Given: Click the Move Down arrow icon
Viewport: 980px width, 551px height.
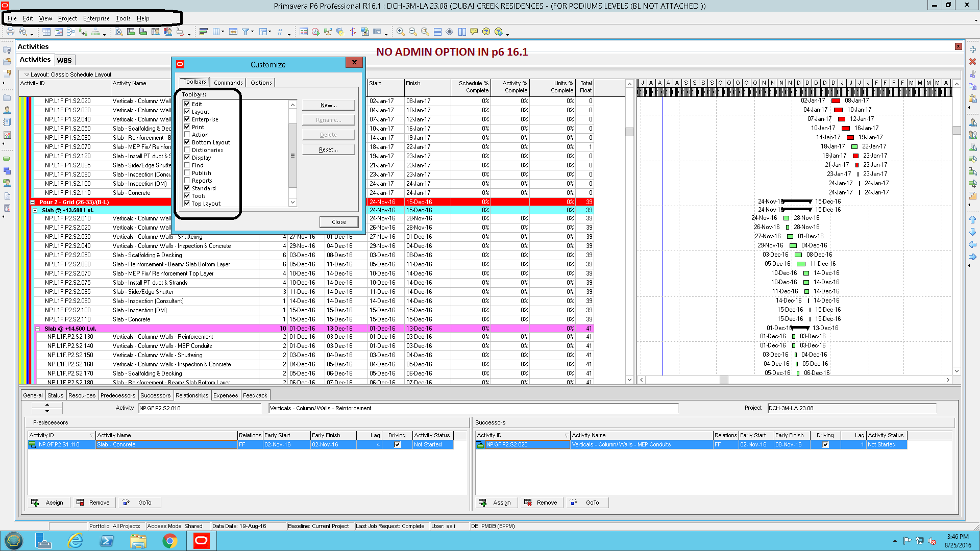Looking at the screenshot, I should tap(973, 232).
